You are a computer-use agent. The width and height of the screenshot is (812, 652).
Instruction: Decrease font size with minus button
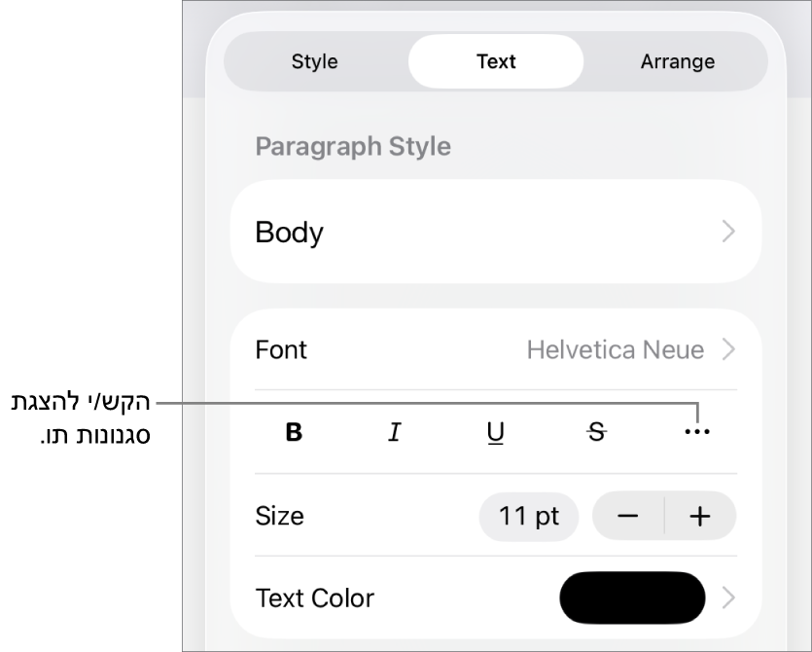[627, 516]
